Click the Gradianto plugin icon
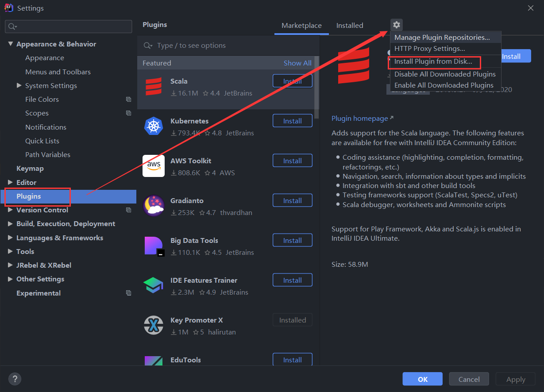 point(154,206)
